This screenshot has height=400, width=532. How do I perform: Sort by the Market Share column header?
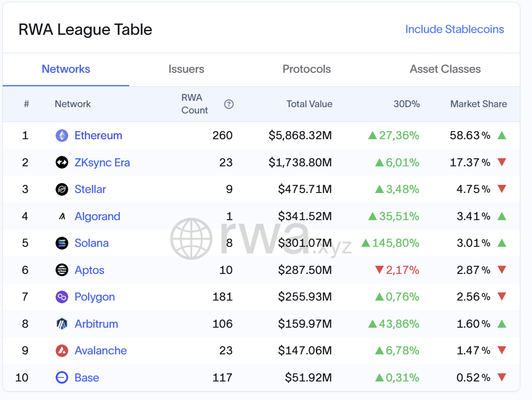click(478, 104)
